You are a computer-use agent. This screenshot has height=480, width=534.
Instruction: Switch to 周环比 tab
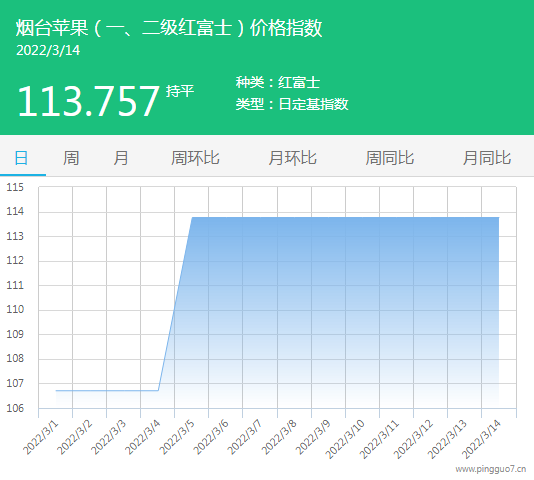(195, 158)
